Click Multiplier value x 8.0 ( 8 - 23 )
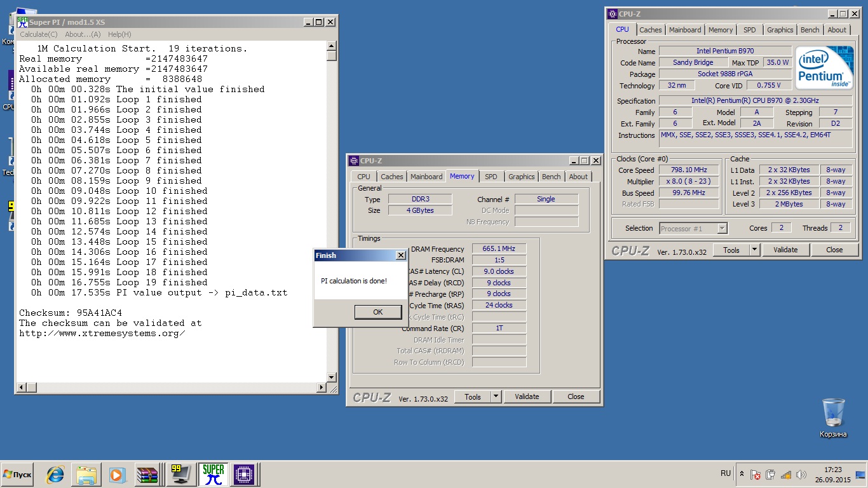Image resolution: width=868 pixels, height=488 pixels. click(689, 181)
